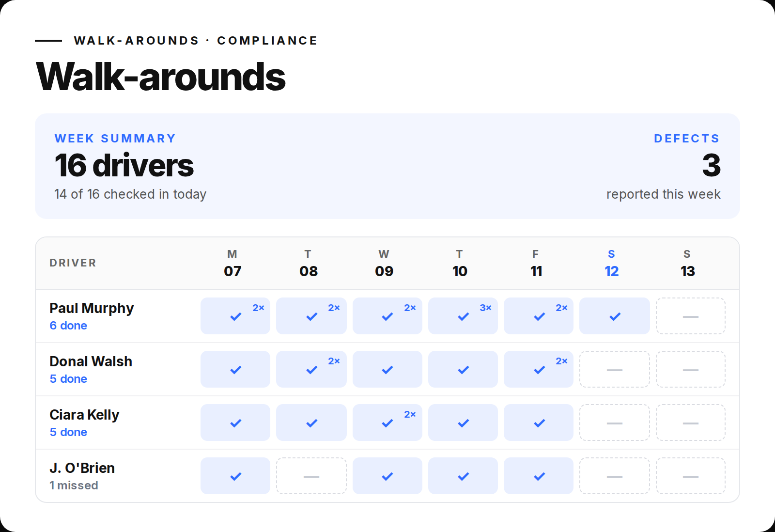Click Donal Walsh's empty Saturday 12 cell
775x532 pixels.
pyautogui.click(x=615, y=369)
